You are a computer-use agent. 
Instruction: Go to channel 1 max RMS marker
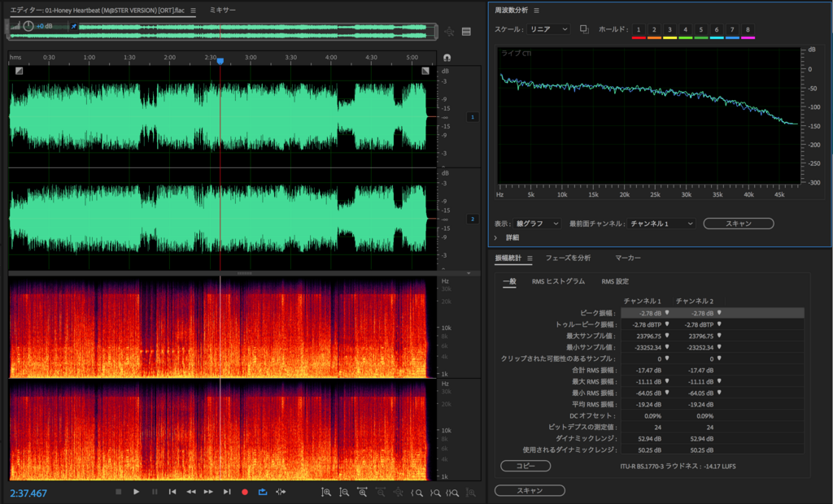click(667, 381)
